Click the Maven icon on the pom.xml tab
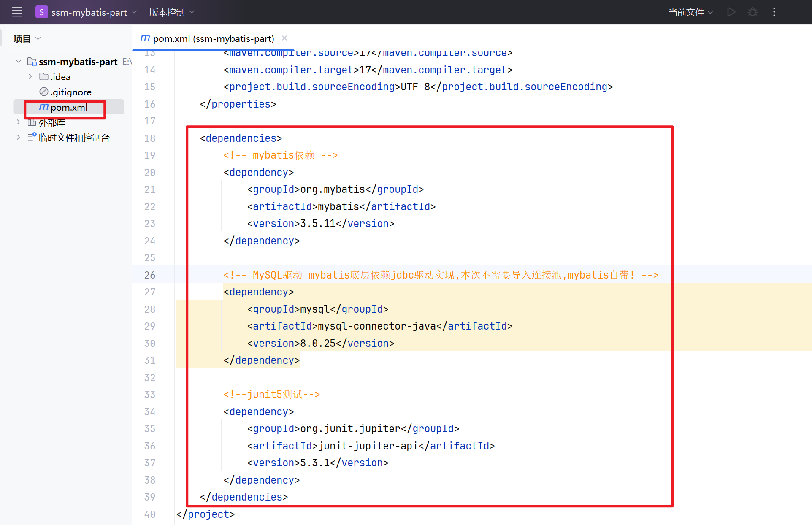Screen dimensions: 812x525 [x=145, y=38]
